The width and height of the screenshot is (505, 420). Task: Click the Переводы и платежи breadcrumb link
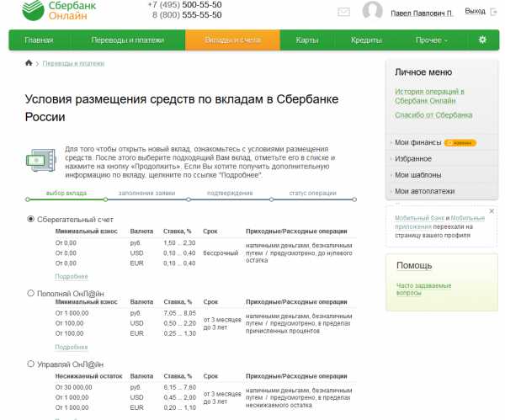[73, 63]
